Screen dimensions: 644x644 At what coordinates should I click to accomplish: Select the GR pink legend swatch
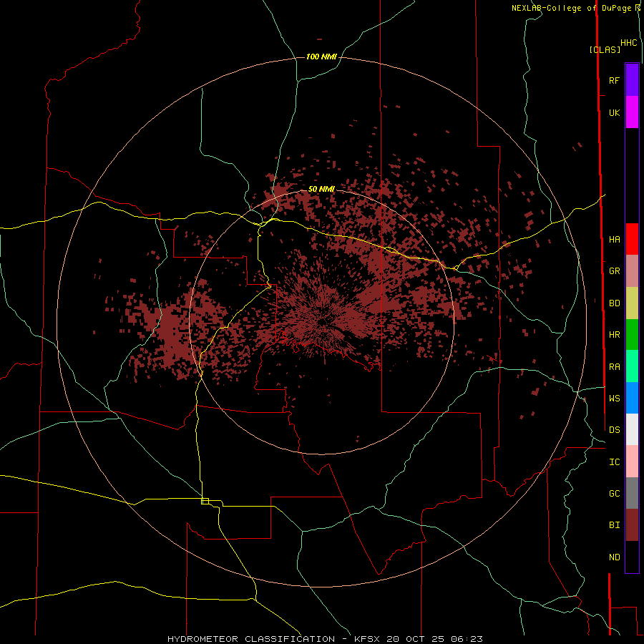[x=632, y=271]
